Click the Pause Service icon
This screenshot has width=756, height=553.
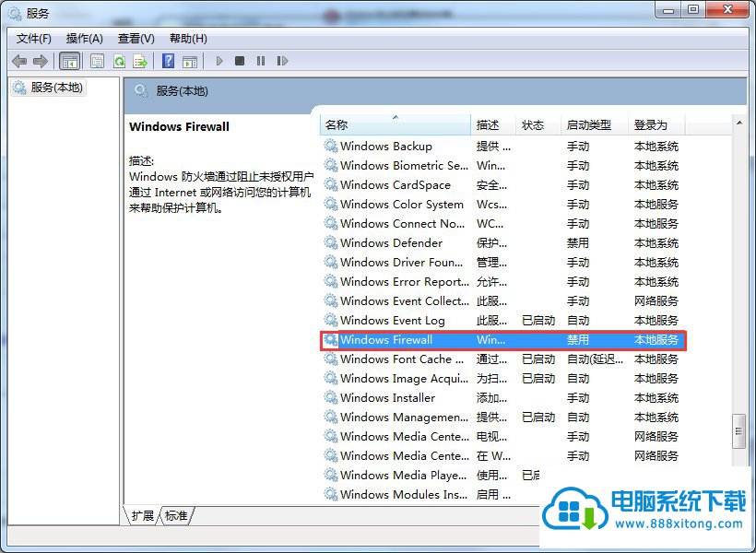[x=261, y=61]
